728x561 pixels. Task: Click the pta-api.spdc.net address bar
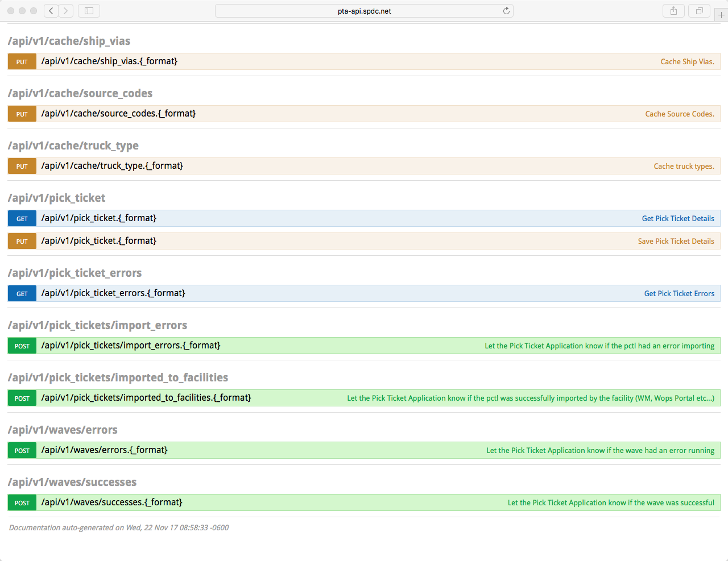click(364, 11)
